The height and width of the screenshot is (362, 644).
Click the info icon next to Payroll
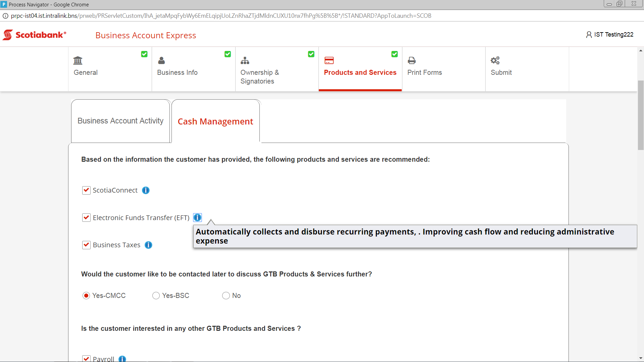pyautogui.click(x=122, y=359)
